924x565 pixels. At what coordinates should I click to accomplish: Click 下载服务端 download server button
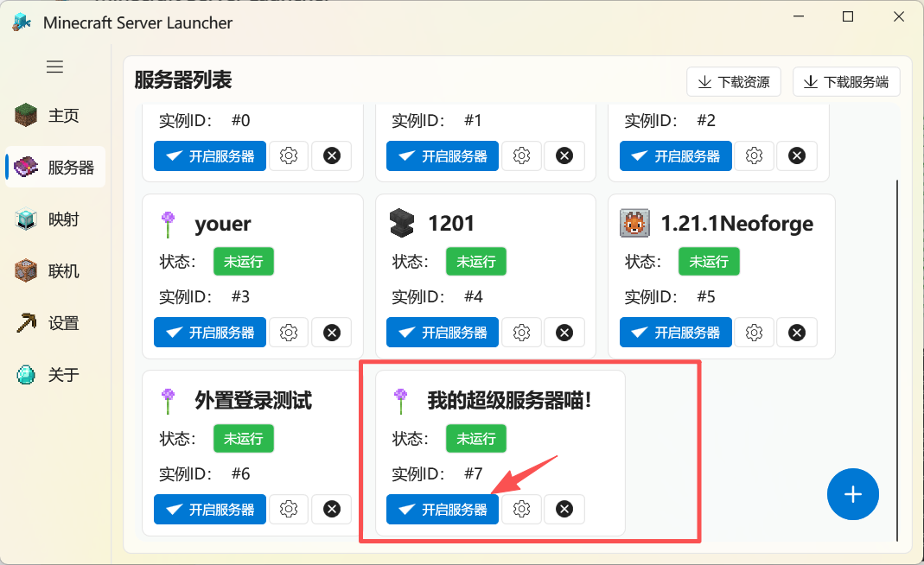[845, 82]
